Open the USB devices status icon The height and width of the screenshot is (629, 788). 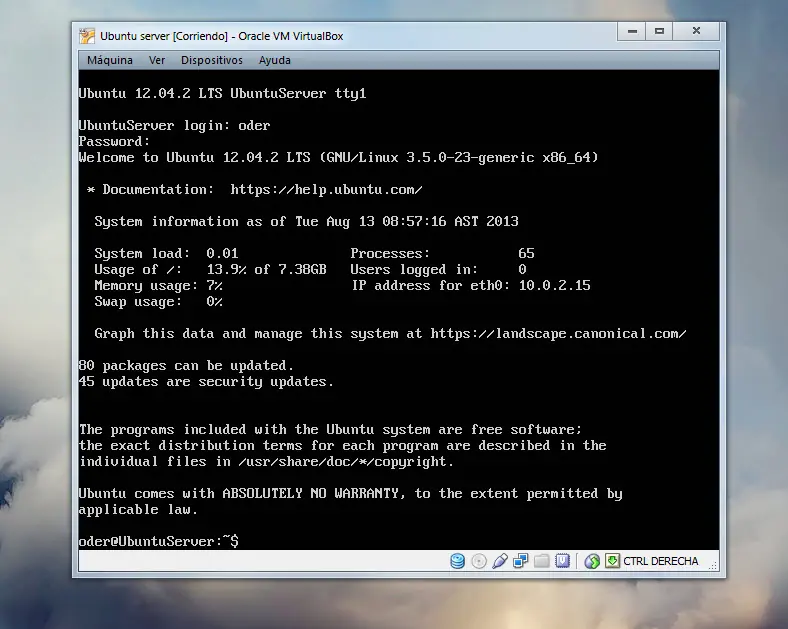(x=500, y=561)
